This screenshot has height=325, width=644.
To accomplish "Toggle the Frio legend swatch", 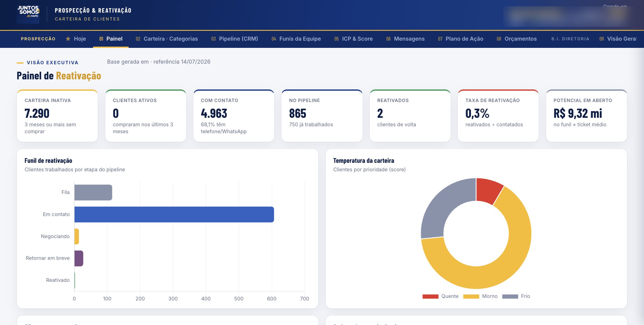I will tap(510, 296).
